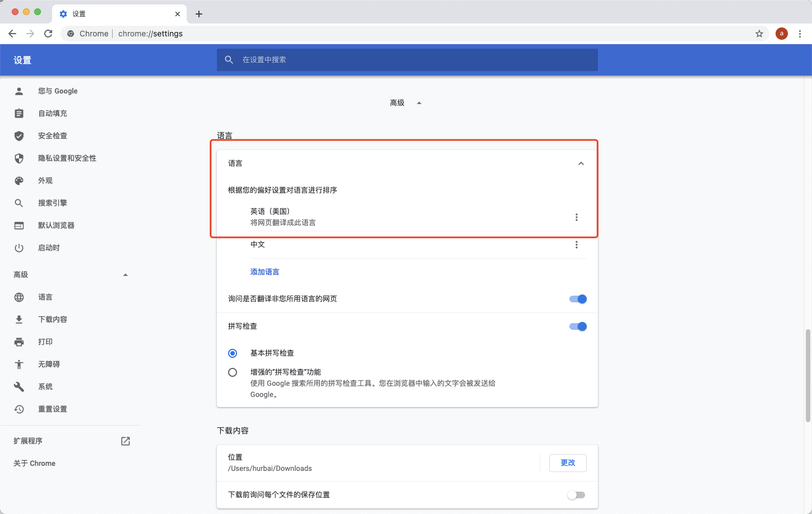
Task: Click the 添加语言 link
Action: (x=265, y=271)
